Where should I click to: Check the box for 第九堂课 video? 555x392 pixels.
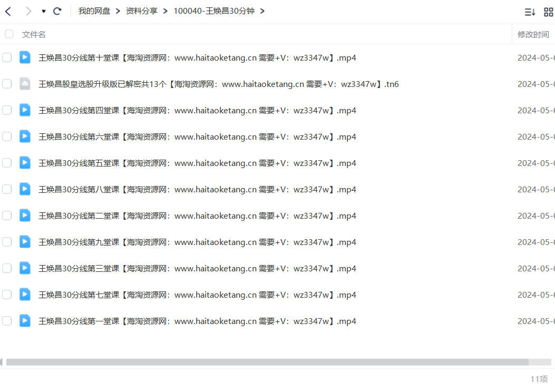[x=7, y=242]
